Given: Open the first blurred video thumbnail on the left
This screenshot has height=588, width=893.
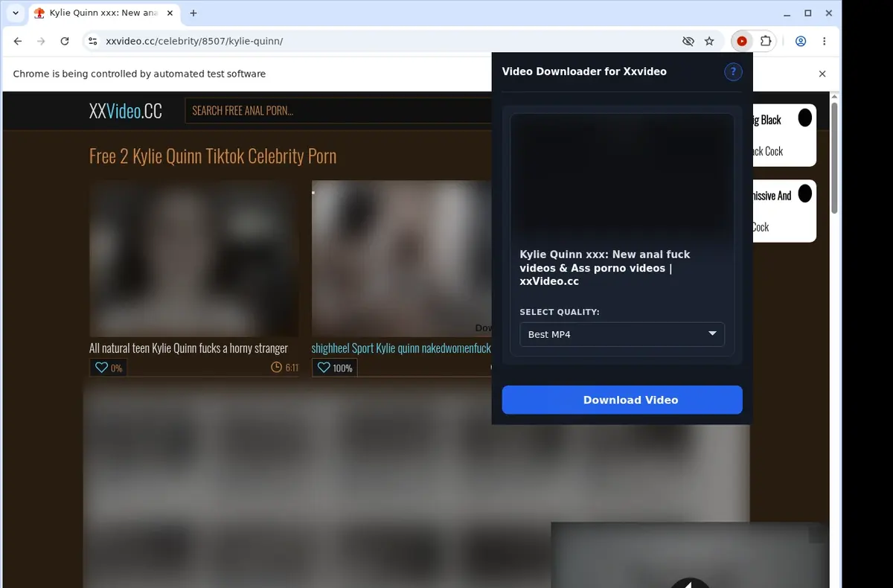Looking at the screenshot, I should click(x=193, y=258).
